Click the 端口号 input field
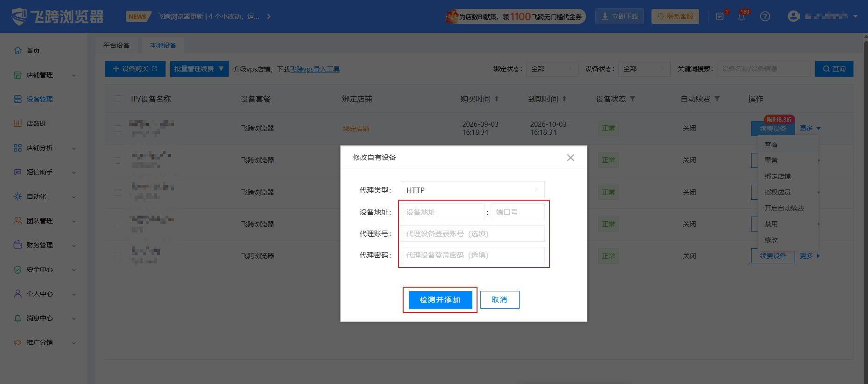Screen dimensions: 868x384 coord(518,212)
